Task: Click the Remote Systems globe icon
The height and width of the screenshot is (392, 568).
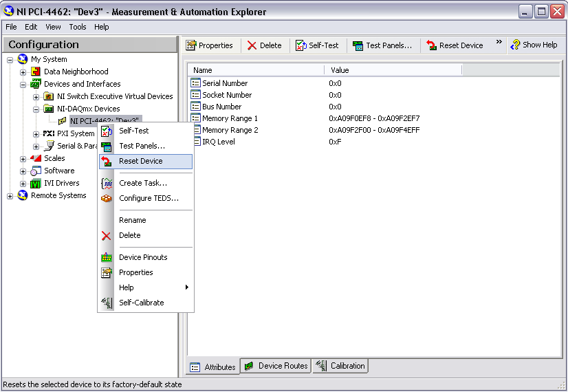Action: (23, 195)
